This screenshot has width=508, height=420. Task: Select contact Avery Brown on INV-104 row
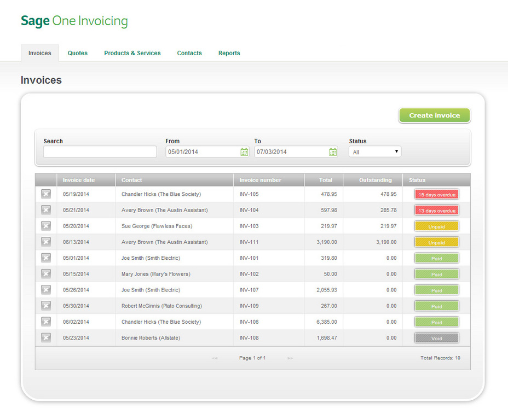tap(165, 210)
